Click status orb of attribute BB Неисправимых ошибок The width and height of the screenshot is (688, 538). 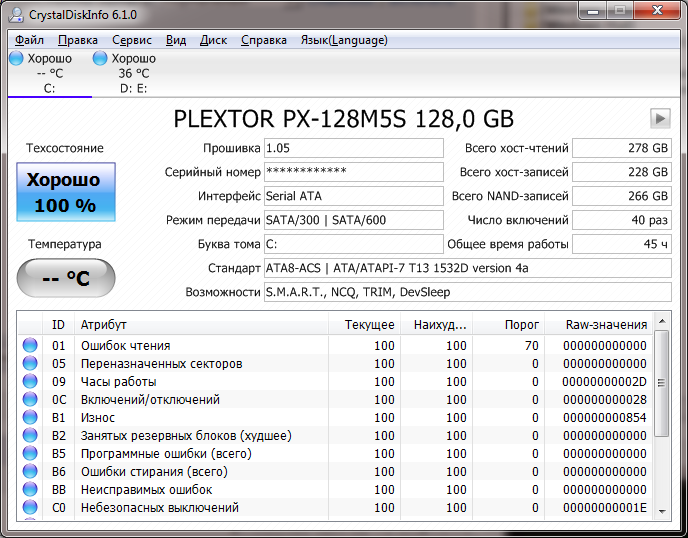click(30, 489)
